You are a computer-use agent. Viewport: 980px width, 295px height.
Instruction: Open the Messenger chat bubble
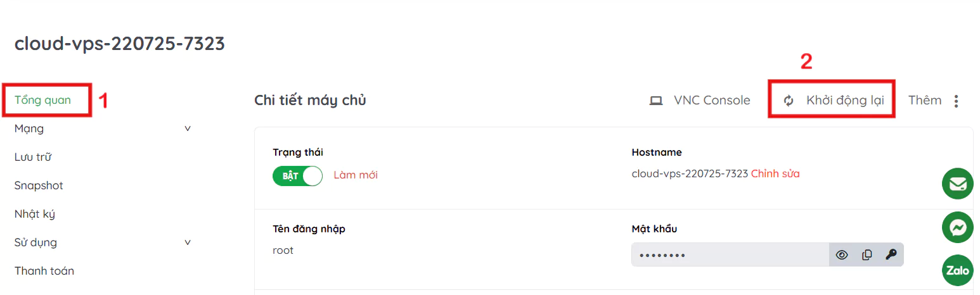pos(958,227)
